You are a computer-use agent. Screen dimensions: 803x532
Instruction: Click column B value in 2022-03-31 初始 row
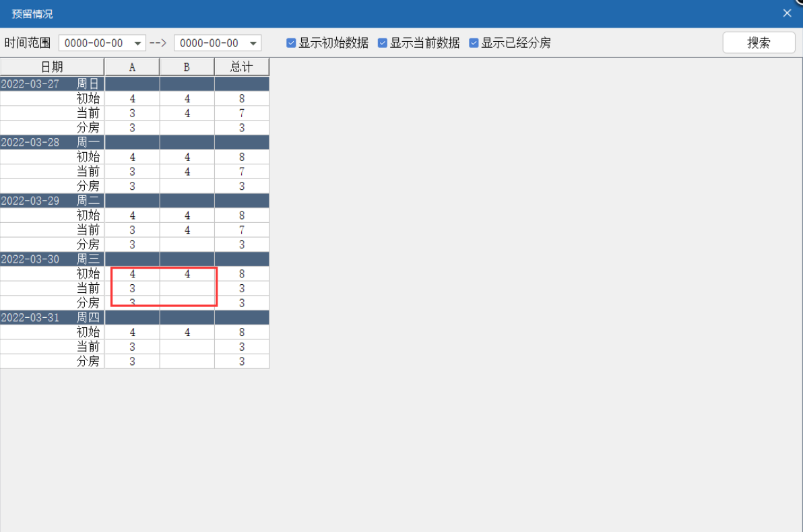[x=187, y=332]
